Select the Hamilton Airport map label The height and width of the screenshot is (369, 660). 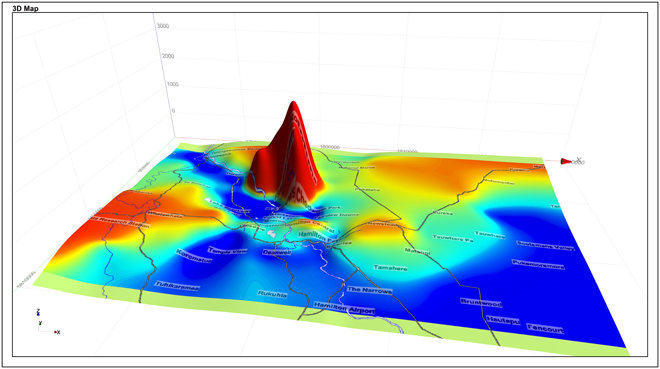(x=344, y=308)
